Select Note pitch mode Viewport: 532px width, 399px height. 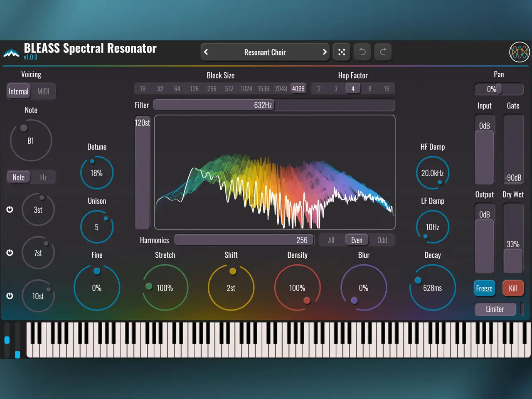point(19,177)
